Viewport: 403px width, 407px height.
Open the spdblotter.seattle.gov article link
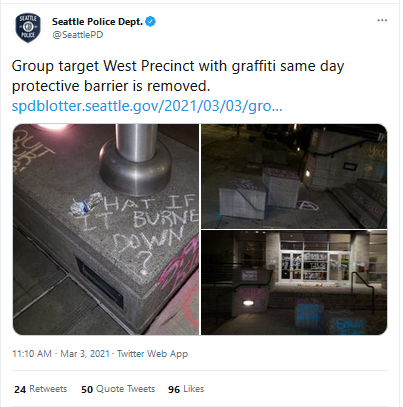(x=147, y=106)
